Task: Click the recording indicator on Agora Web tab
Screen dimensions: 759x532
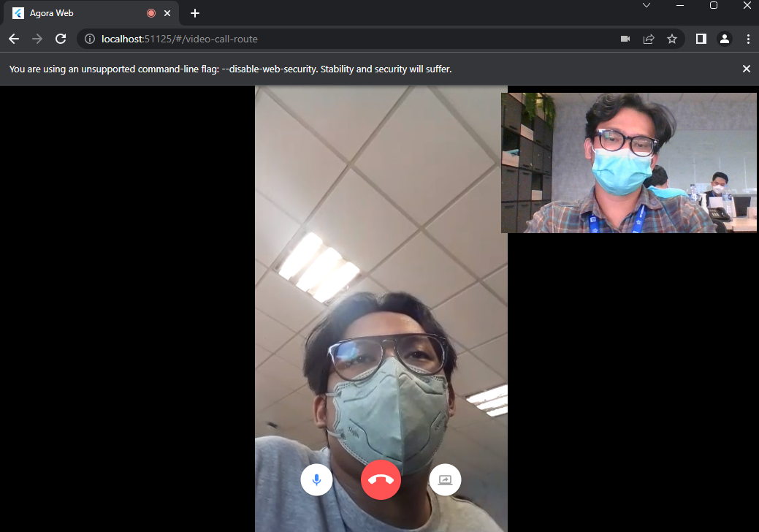Action: [x=151, y=12]
